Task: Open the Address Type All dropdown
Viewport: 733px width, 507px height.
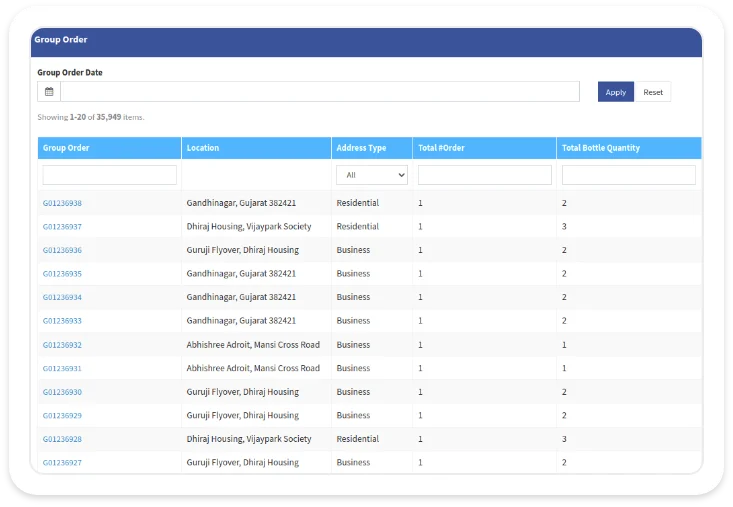Action: click(372, 175)
